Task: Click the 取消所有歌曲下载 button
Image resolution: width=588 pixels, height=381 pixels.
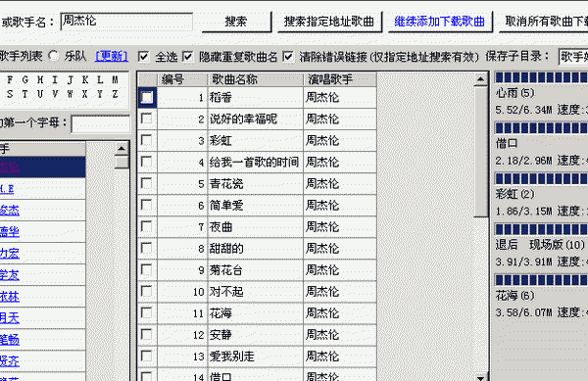Action: pos(543,22)
